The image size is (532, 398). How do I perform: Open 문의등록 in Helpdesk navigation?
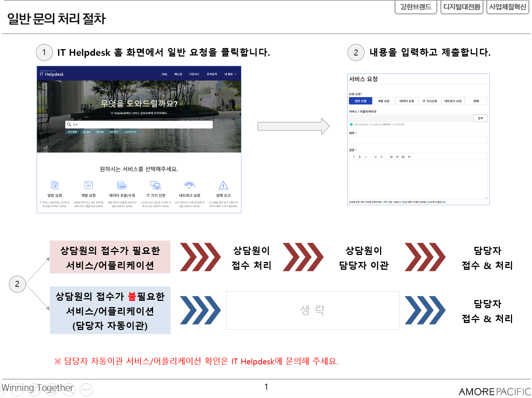tap(212, 74)
